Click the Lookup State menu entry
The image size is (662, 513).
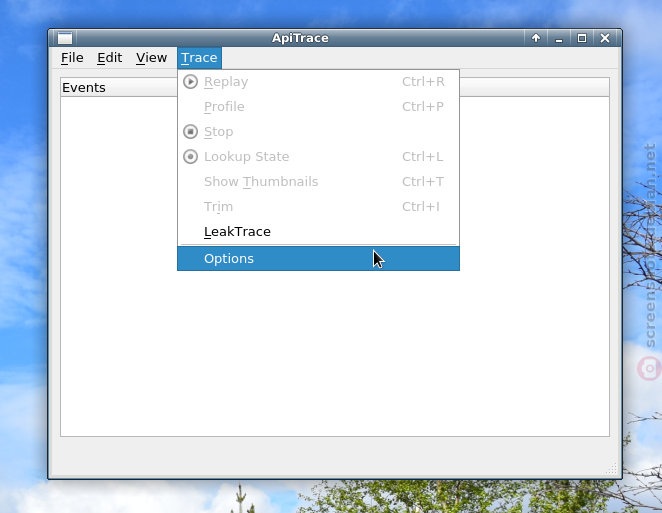pos(318,157)
